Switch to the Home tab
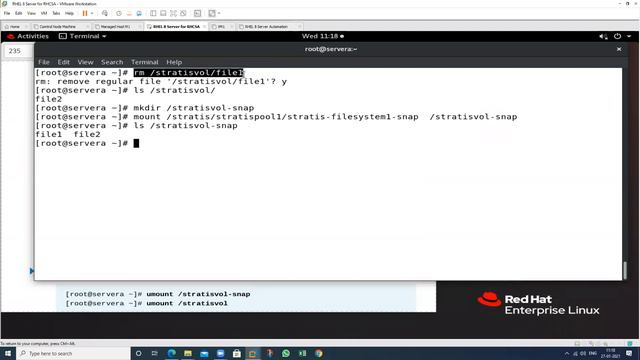This screenshot has width=640, height=360. [x=15, y=27]
